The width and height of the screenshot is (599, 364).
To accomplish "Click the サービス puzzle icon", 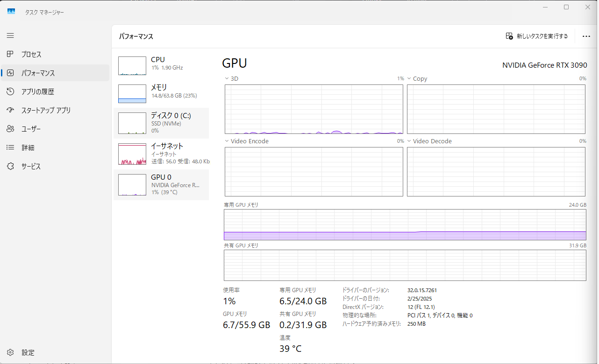I will pos(10,166).
